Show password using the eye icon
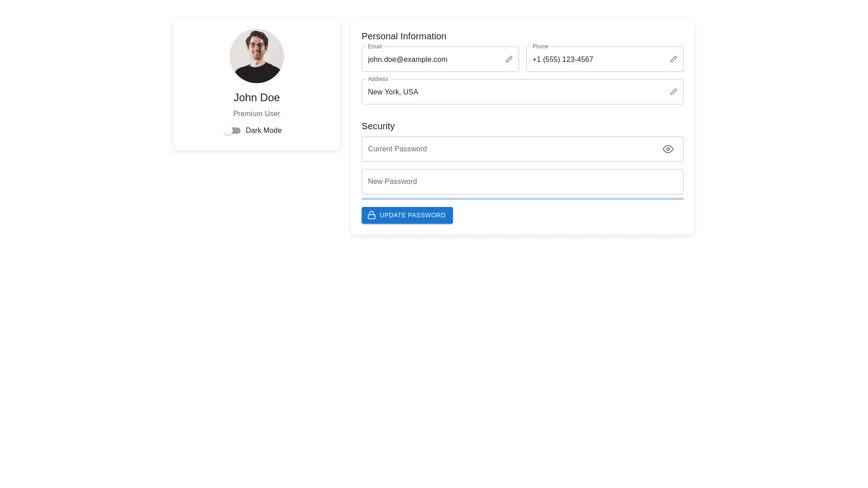The image size is (868, 488). (668, 149)
